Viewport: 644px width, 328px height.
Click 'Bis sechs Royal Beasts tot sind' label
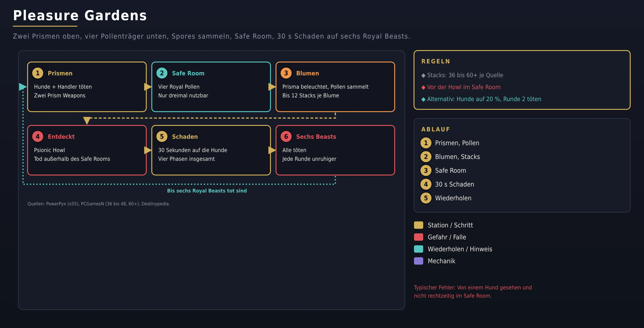[207, 191]
